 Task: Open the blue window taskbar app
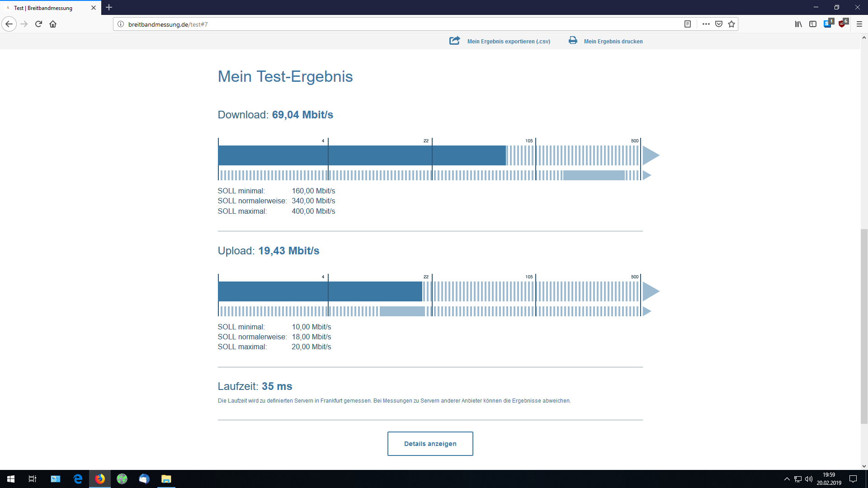click(56, 479)
